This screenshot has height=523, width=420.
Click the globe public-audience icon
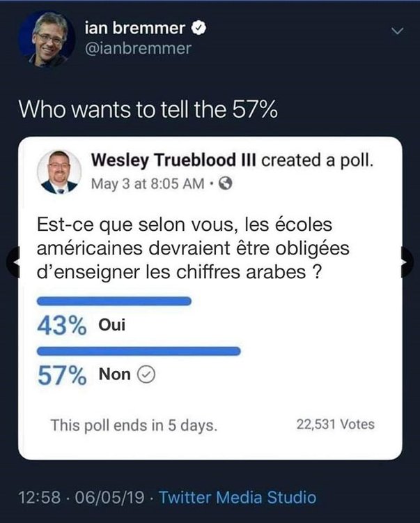225,185
